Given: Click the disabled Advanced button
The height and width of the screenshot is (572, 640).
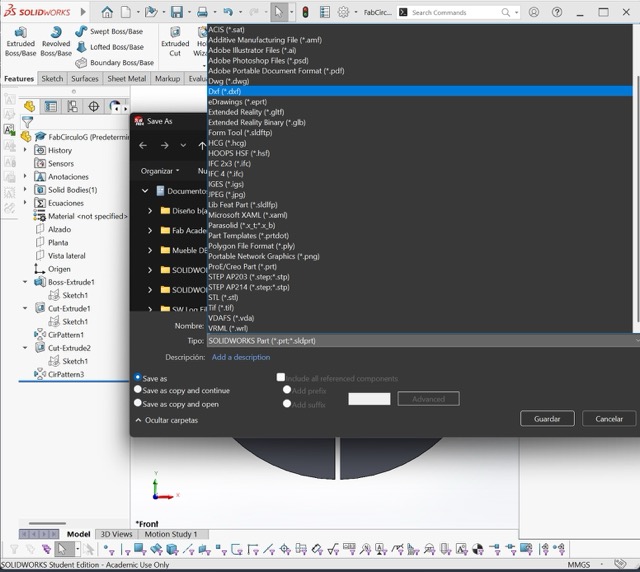Looking at the screenshot, I should click(428, 399).
